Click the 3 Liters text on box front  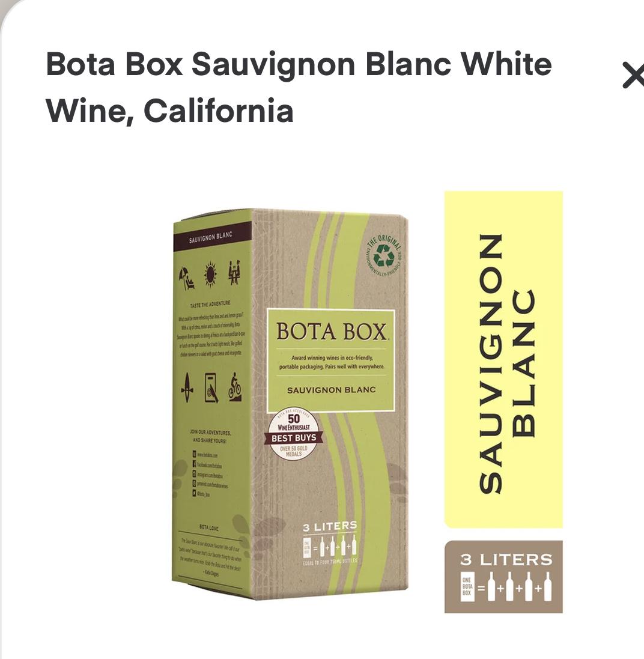click(x=330, y=526)
